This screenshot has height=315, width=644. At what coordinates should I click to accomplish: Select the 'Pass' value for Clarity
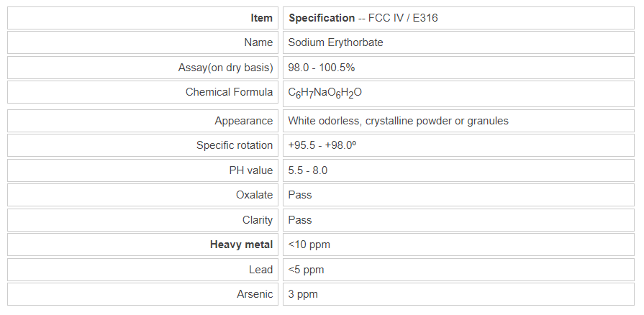(300, 220)
